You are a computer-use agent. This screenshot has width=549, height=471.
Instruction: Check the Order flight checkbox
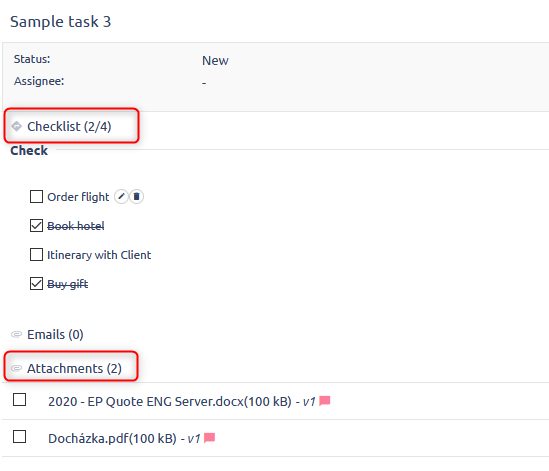pyautogui.click(x=36, y=197)
